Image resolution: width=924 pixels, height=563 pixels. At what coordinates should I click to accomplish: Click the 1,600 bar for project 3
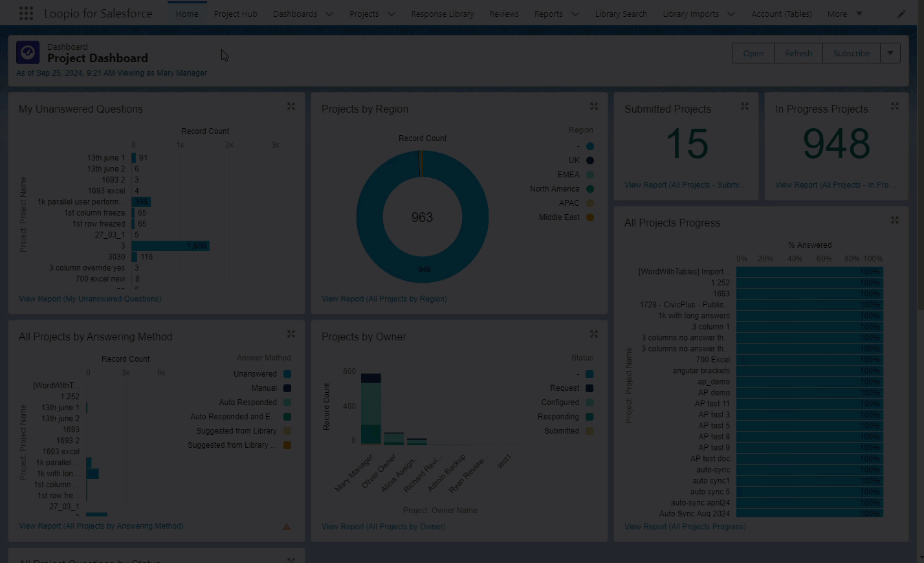tap(170, 246)
